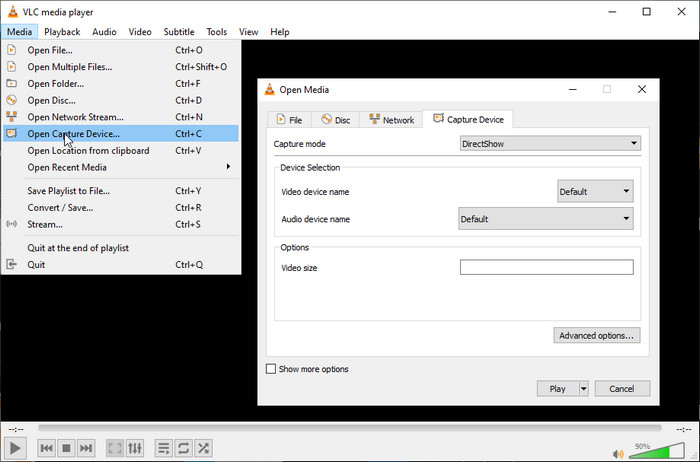700x462 pixels.
Task: Open the Video device name dropdown
Action: (595, 191)
